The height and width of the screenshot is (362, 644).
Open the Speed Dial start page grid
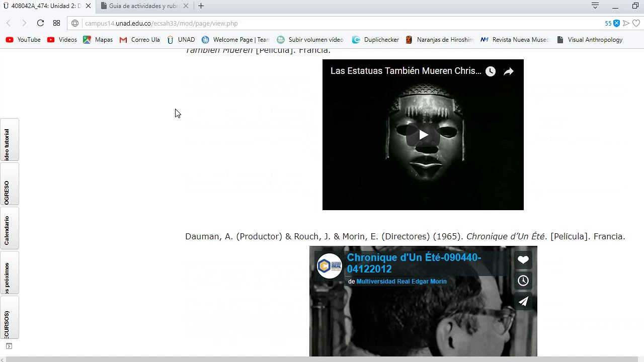coord(56,23)
